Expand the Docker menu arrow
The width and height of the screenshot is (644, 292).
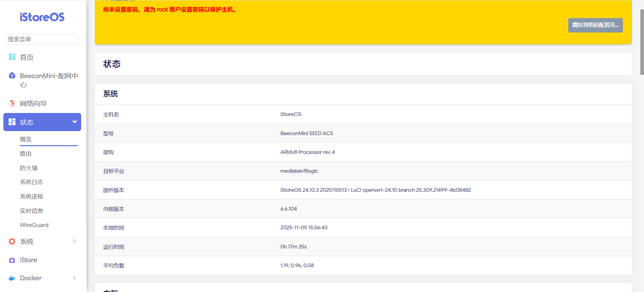(74, 278)
